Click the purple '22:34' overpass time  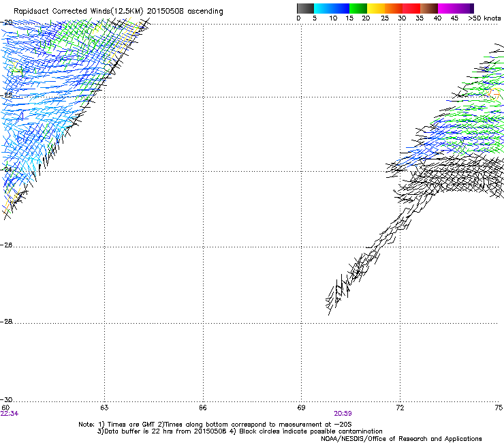tap(10, 414)
